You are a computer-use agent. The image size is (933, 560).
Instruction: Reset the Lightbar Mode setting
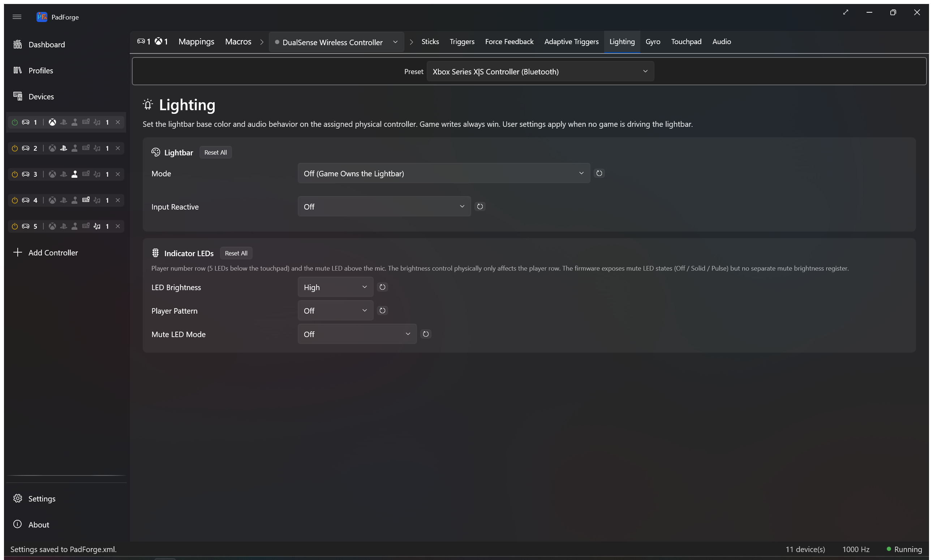click(x=599, y=173)
